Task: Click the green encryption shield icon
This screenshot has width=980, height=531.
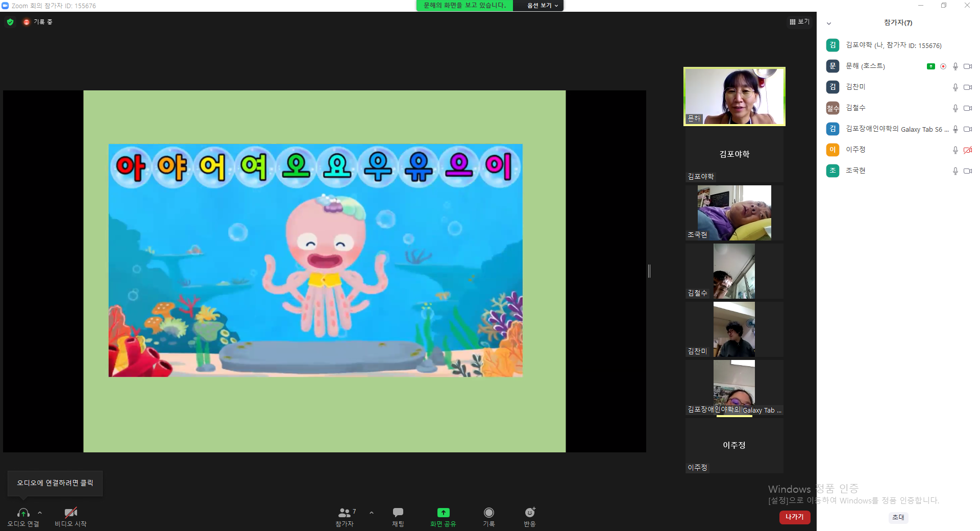Action: (x=10, y=22)
